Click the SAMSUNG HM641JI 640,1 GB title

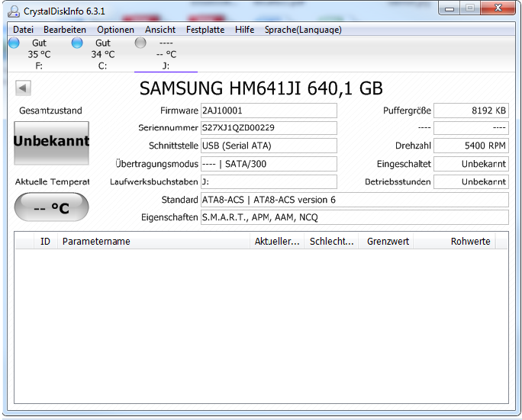pos(261,88)
